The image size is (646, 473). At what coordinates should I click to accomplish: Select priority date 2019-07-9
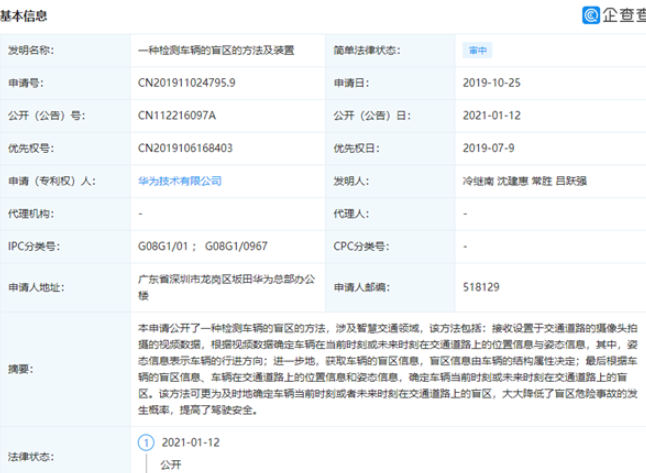(488, 148)
